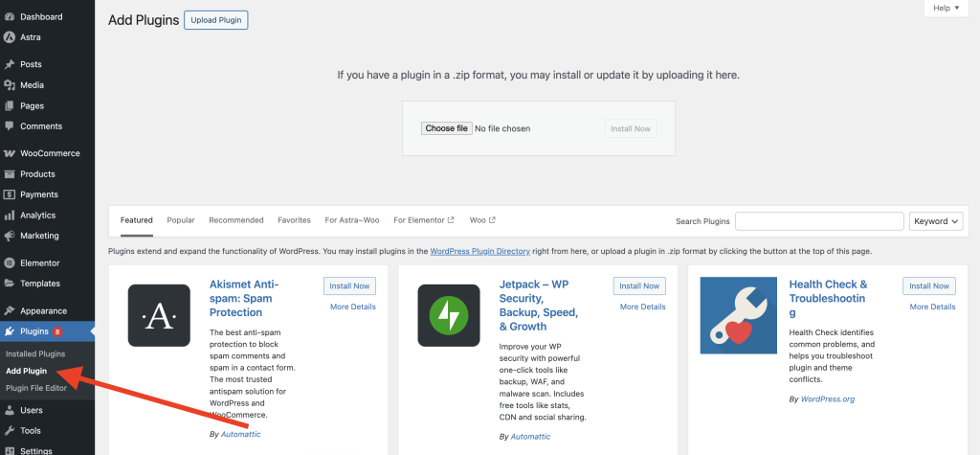Click the Upload Plugin button

216,20
